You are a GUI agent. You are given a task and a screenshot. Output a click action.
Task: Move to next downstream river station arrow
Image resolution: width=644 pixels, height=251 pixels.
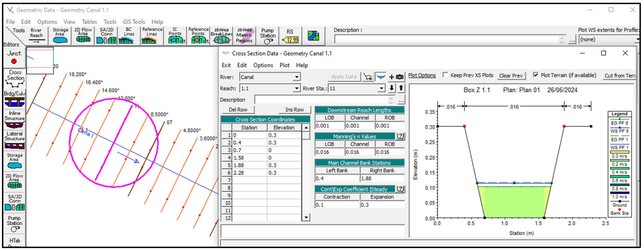tap(392, 88)
